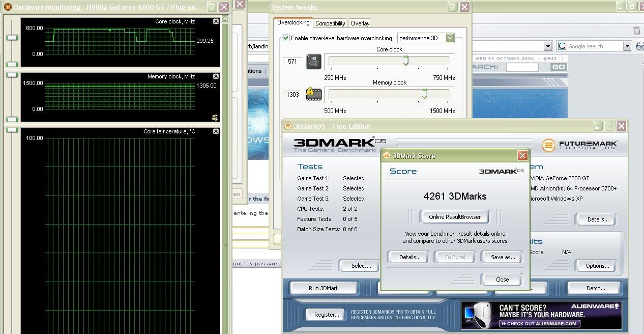Click the 'Batch Size Tests:' row label

tap(318, 229)
